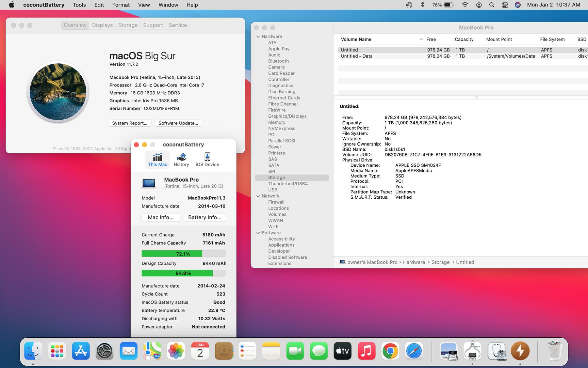The image size is (588, 368).
Task: Click the Wi-Fi status icon in the menu bar
Action: click(465, 5)
